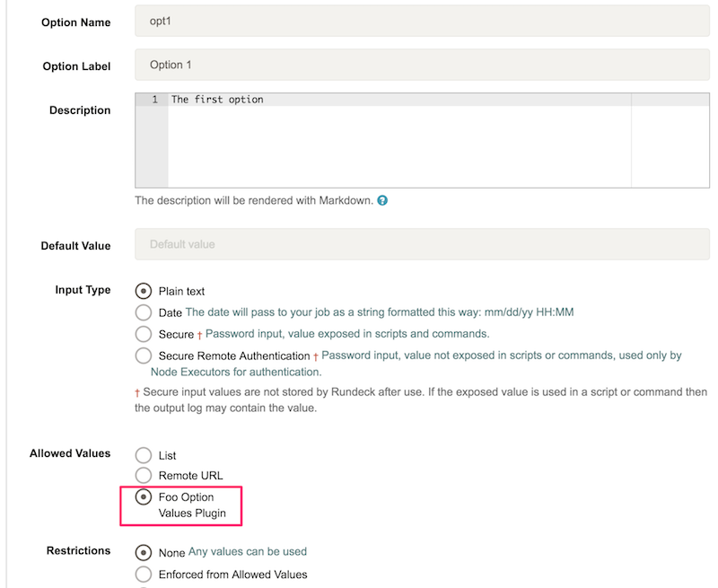This screenshot has height=588, width=718.
Task: Click the Option Label field with Option 1
Action: click(x=422, y=65)
